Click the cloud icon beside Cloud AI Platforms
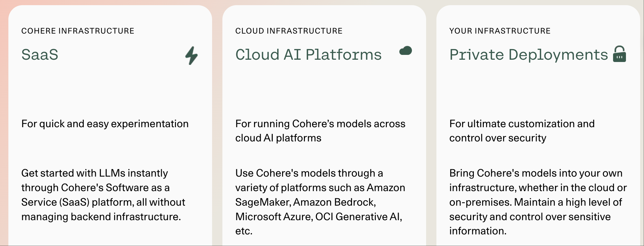 click(406, 51)
